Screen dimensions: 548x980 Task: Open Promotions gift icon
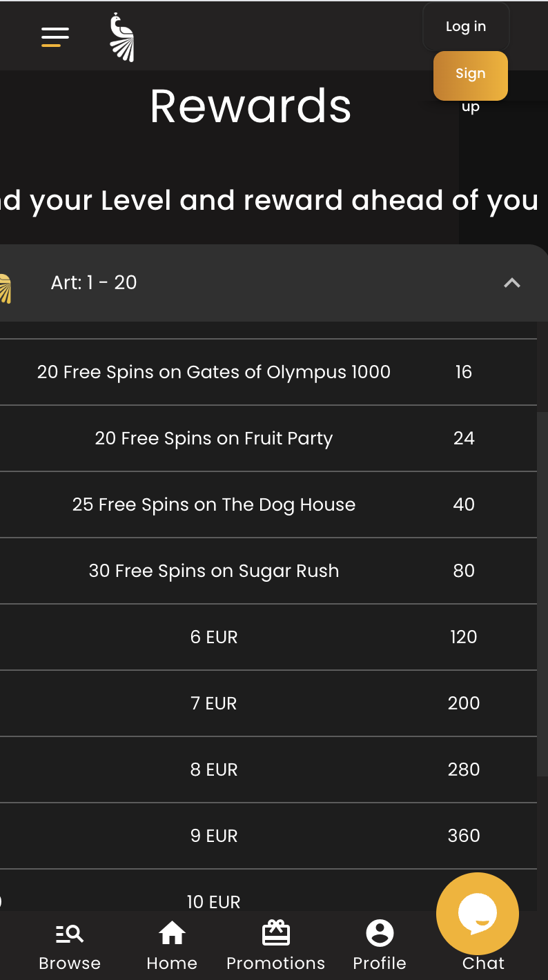(x=276, y=934)
